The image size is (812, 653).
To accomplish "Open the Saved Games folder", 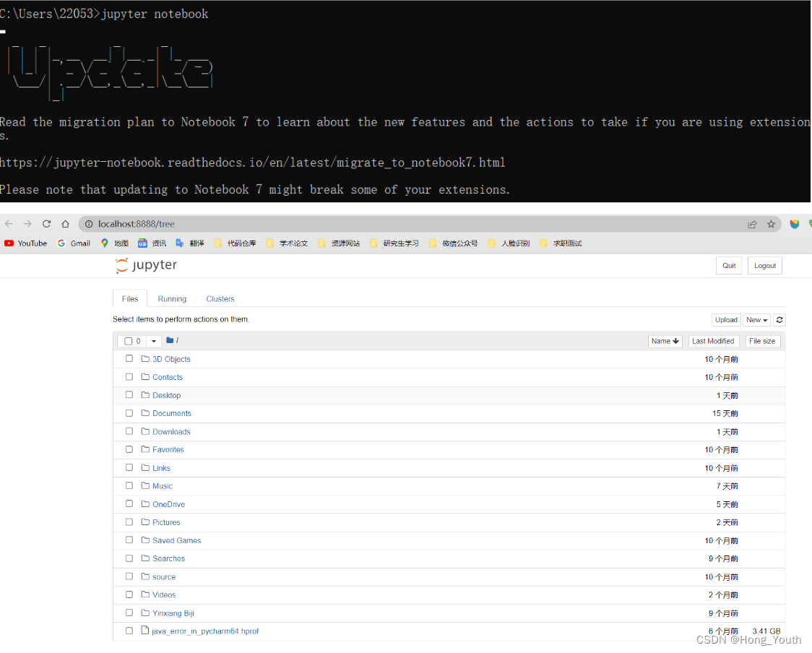I will (x=176, y=540).
